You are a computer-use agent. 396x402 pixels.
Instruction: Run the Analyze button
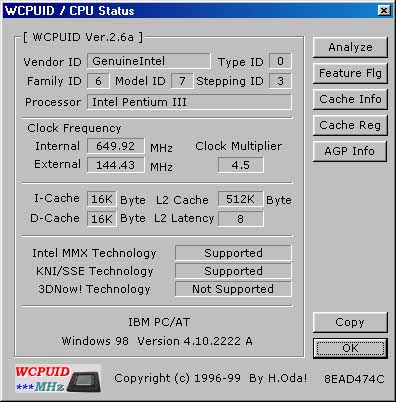[x=350, y=47]
